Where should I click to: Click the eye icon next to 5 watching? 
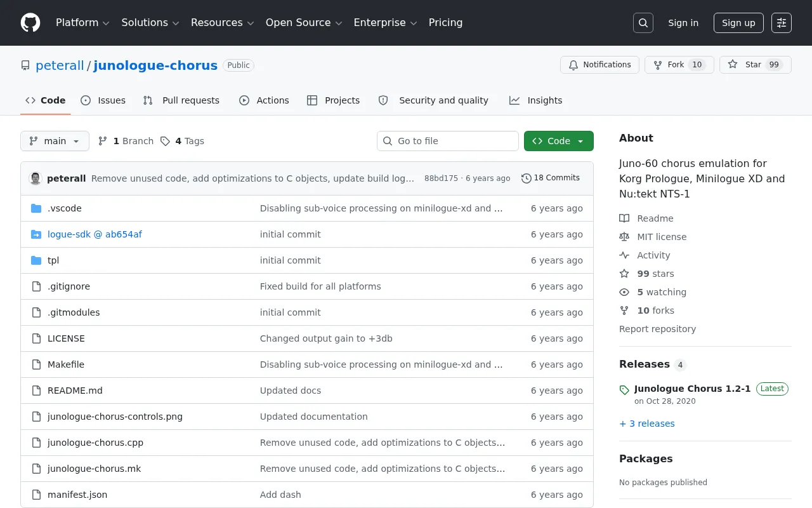(x=624, y=292)
